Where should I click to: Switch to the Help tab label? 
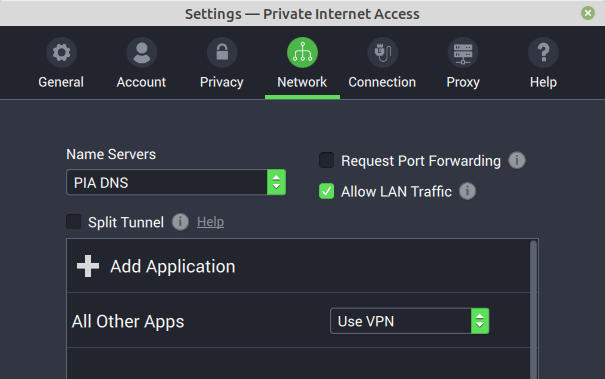click(x=543, y=82)
